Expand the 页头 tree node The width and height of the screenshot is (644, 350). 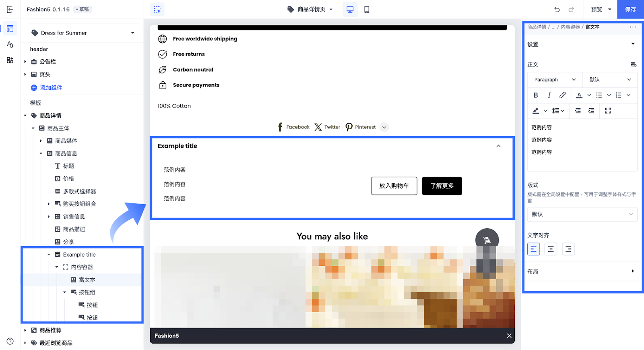coord(25,74)
